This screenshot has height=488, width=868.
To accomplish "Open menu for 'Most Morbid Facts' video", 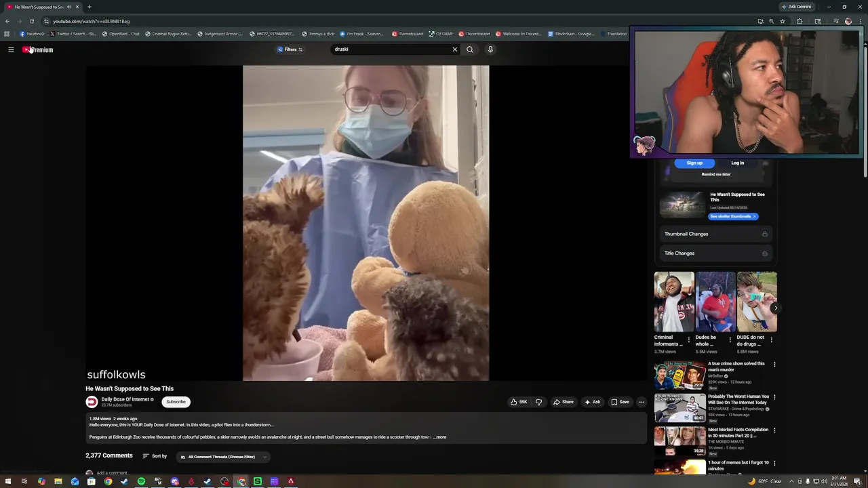I will (774, 430).
